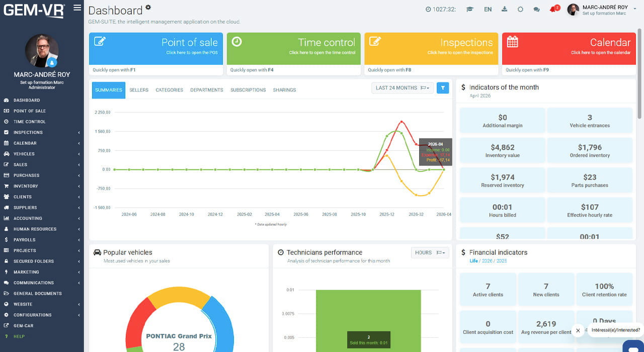Image resolution: width=644 pixels, height=352 pixels.
Task: Click the main page vertical scrollbar
Action: tap(640, 73)
